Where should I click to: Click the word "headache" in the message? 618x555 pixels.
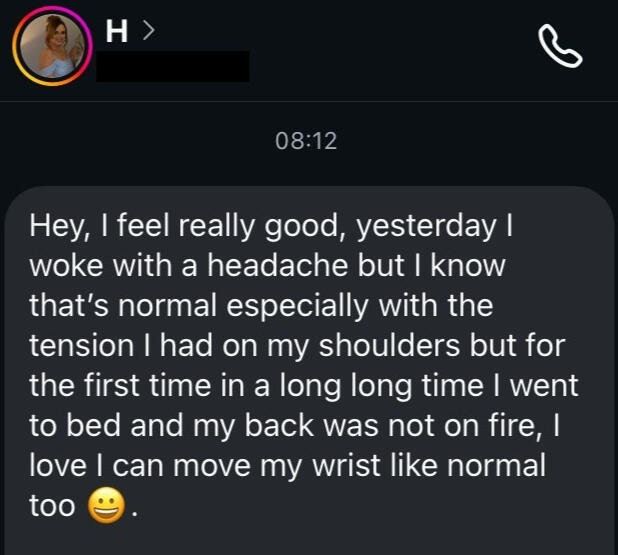278,265
